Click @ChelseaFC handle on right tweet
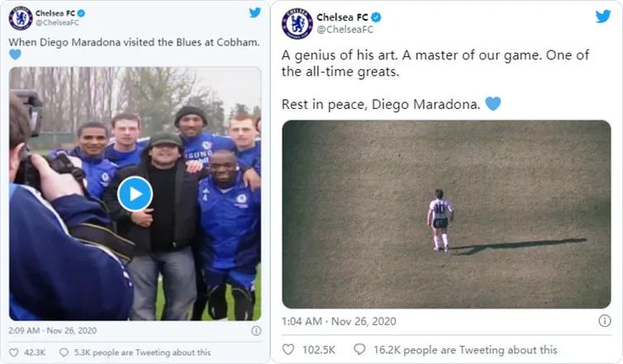This screenshot has height=364, width=623. (340, 29)
